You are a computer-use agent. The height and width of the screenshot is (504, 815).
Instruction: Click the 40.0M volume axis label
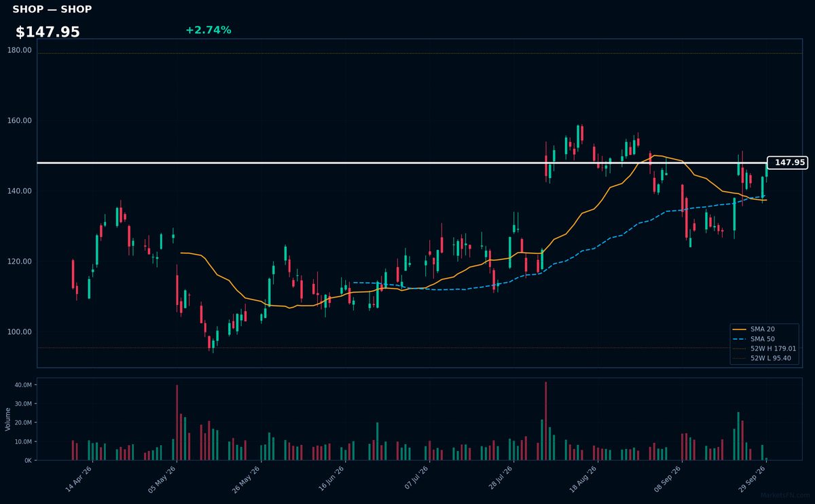tap(23, 384)
